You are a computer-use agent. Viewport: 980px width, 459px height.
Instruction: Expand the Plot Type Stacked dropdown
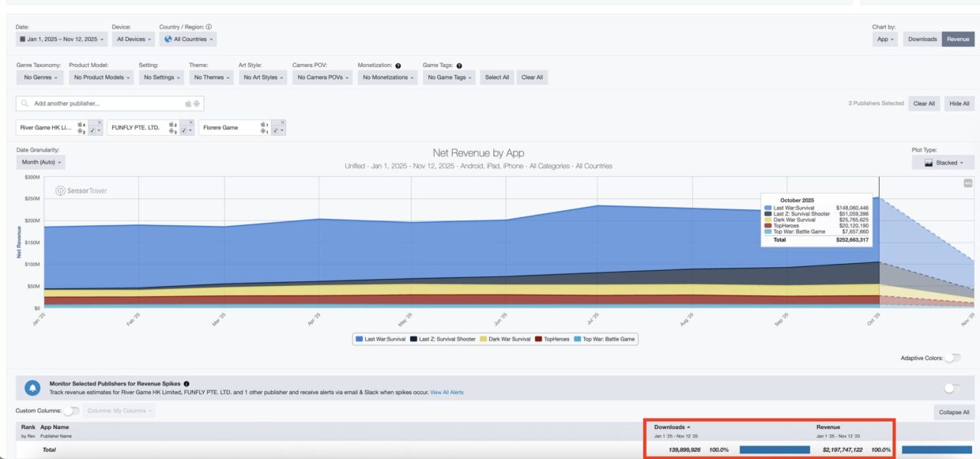(940, 163)
